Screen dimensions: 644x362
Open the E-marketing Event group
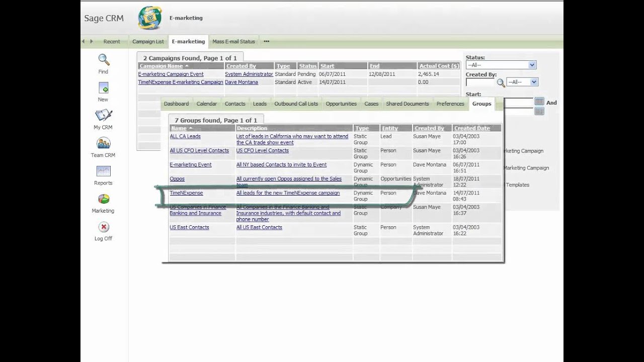191,164
